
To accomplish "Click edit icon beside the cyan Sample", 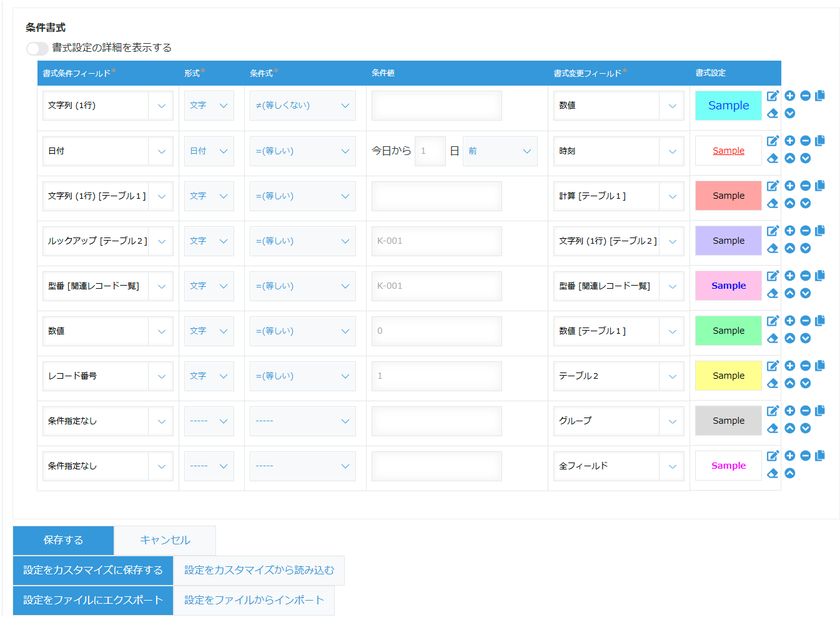I will click(773, 96).
